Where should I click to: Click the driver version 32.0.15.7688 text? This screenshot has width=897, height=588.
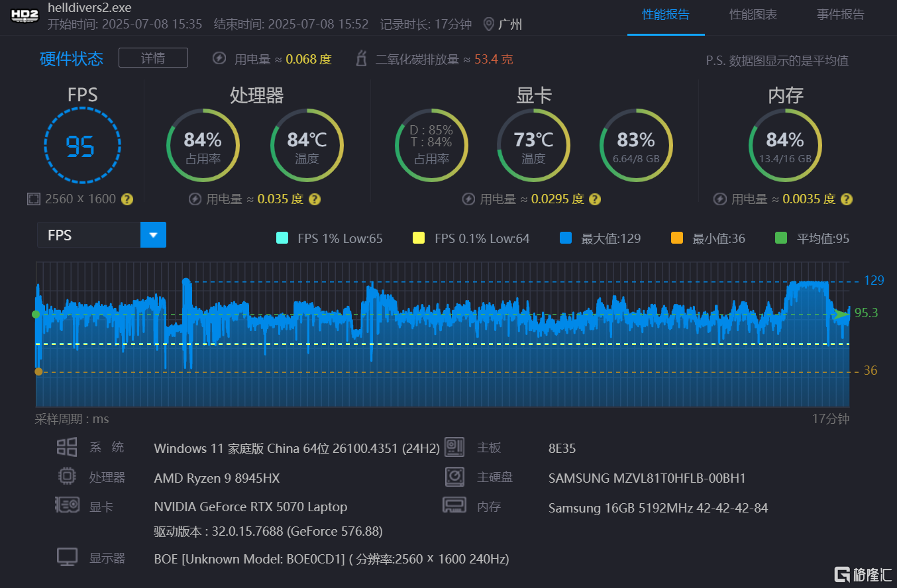pyautogui.click(x=268, y=531)
